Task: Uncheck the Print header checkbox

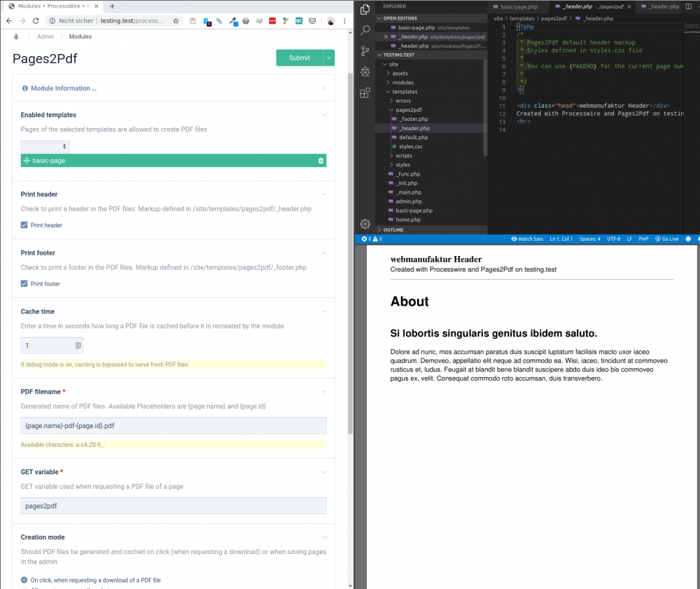Action: (x=24, y=225)
